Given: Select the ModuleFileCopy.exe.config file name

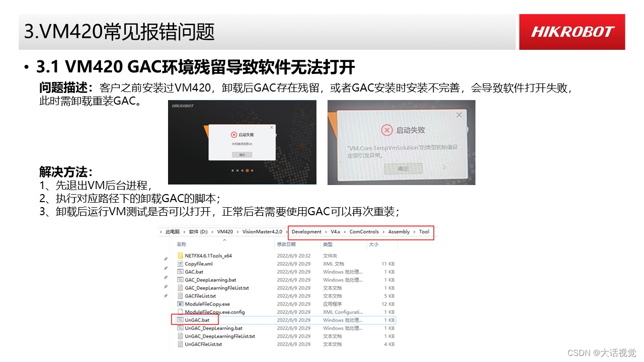Looking at the screenshot, I should tap(215, 312).
